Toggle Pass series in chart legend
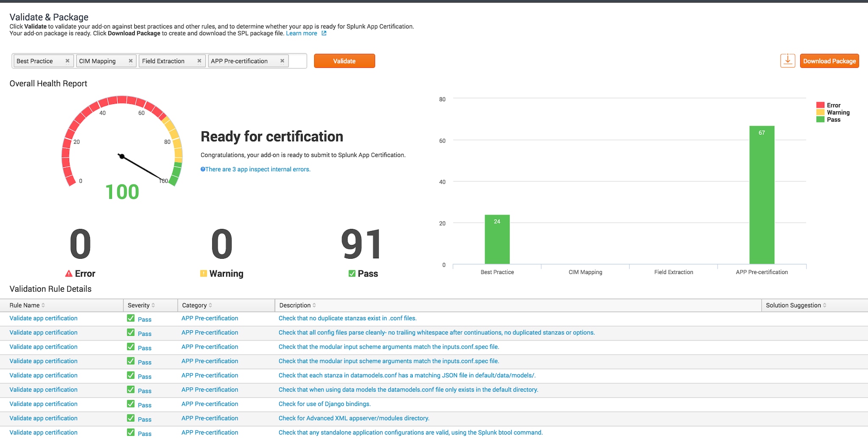 click(x=829, y=120)
